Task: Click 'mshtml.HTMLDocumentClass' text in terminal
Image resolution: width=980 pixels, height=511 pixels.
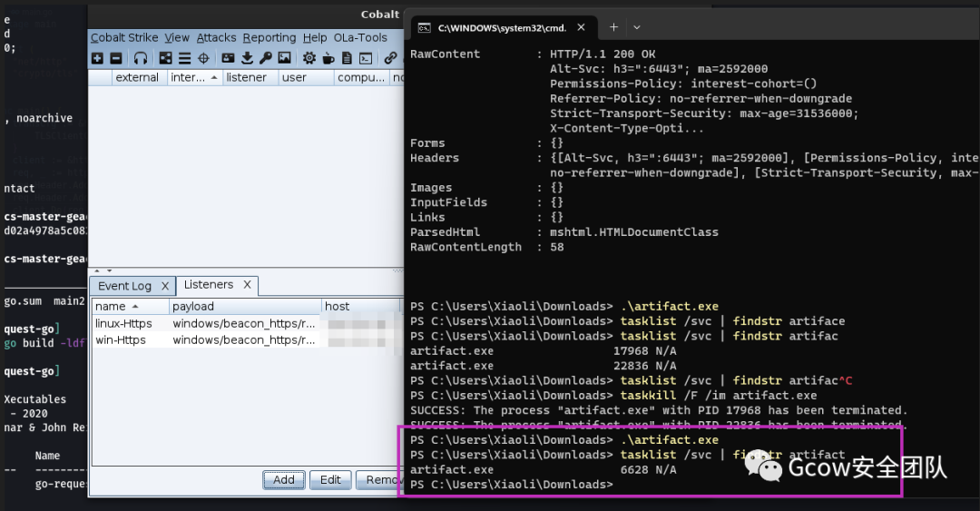Action: (633, 232)
